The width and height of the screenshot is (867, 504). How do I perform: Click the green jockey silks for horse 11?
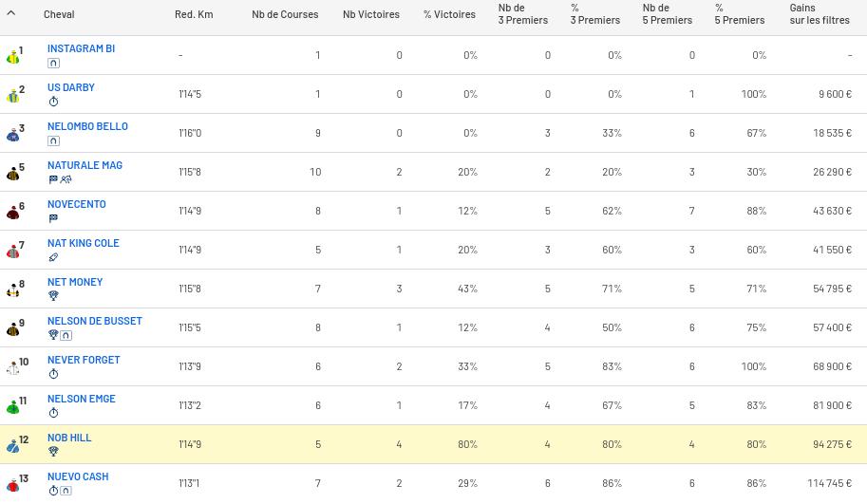[x=13, y=406]
